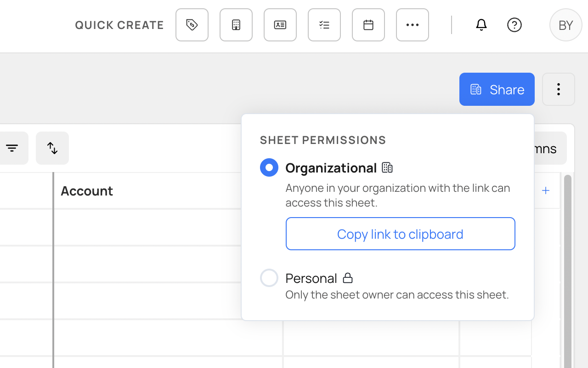Open the BY user avatar menu
This screenshot has height=368, width=588.
coord(565,25)
